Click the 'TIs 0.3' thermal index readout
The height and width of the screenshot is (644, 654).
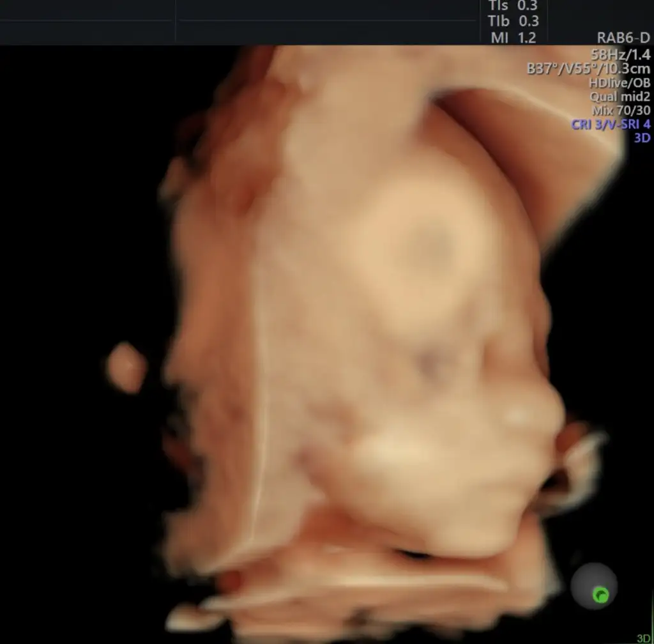coord(513,5)
